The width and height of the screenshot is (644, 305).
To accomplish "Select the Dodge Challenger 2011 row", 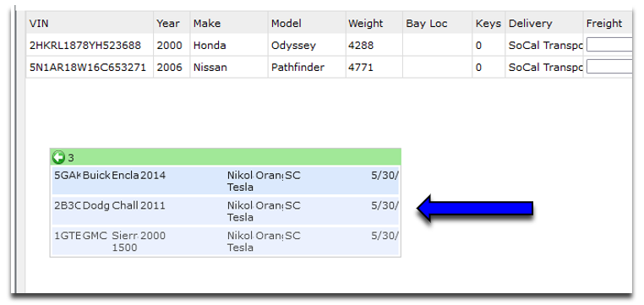I will (x=226, y=211).
